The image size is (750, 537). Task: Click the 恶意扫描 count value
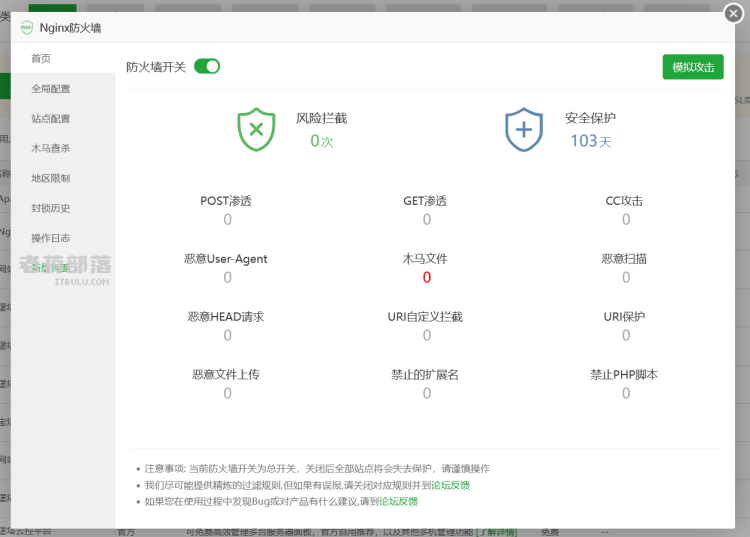point(626,277)
